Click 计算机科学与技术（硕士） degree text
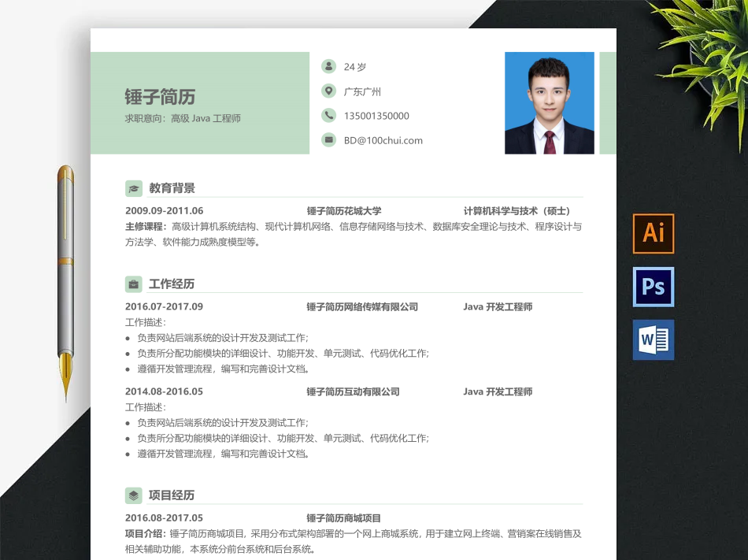The image size is (748, 560). click(x=519, y=211)
